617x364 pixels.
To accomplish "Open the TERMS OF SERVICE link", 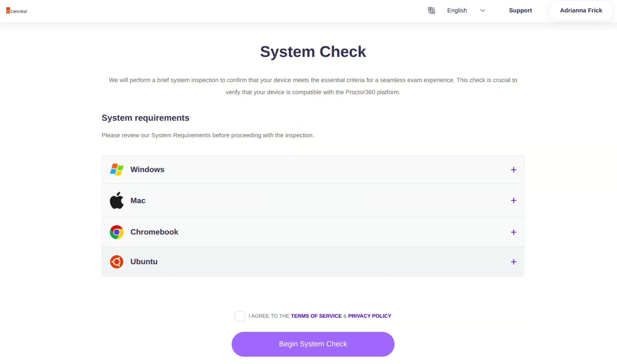I will pos(316,316).
